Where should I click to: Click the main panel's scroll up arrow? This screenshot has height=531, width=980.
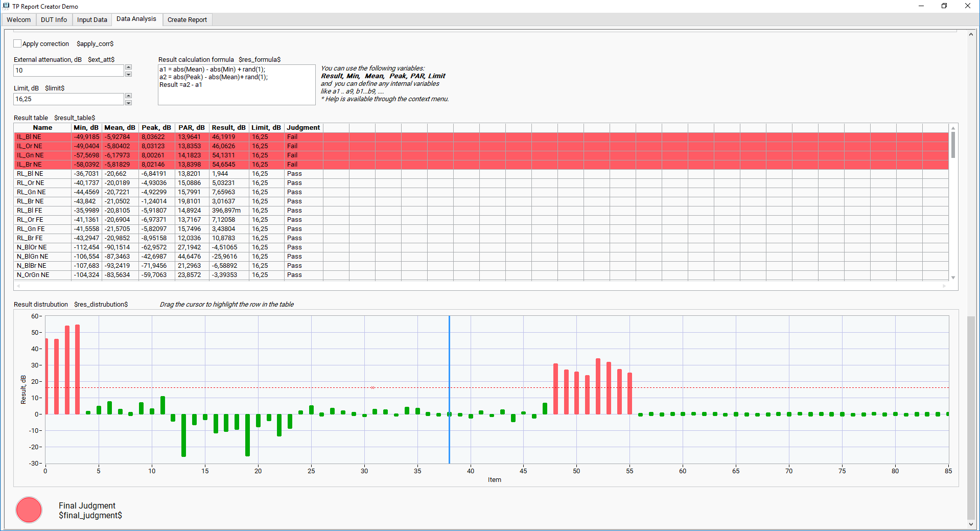(x=971, y=34)
